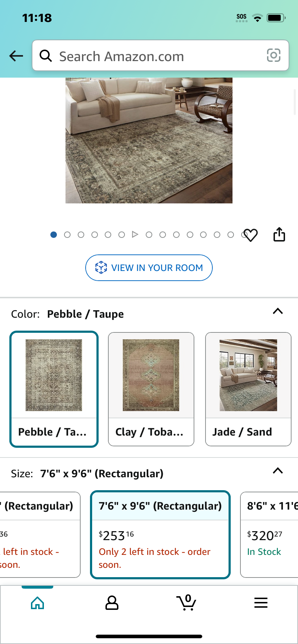Select the first filled carousel dot

pos(54,235)
